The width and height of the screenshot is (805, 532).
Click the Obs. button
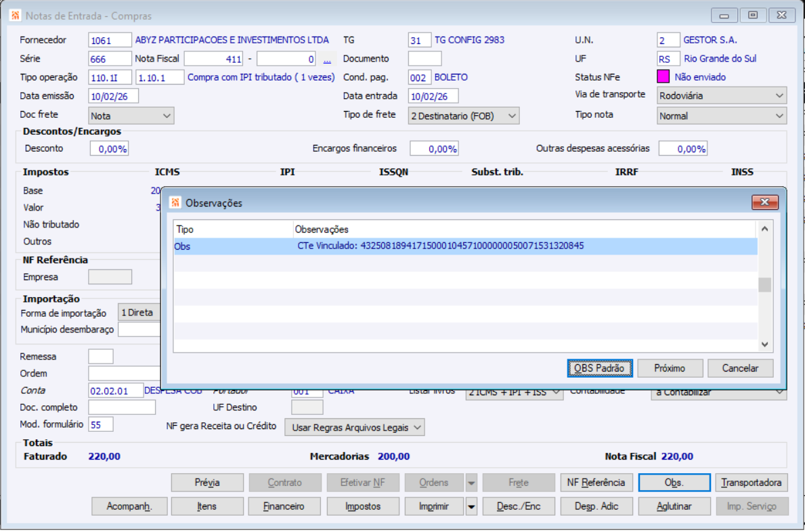click(674, 483)
